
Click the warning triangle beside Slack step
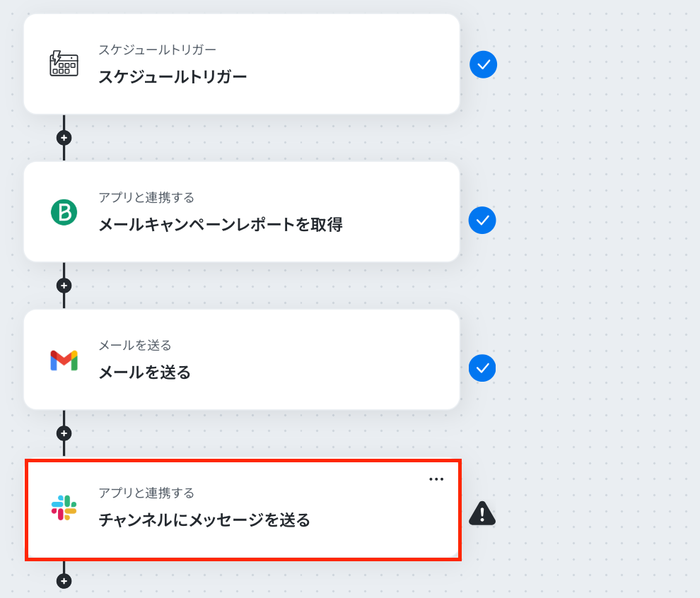(482, 514)
